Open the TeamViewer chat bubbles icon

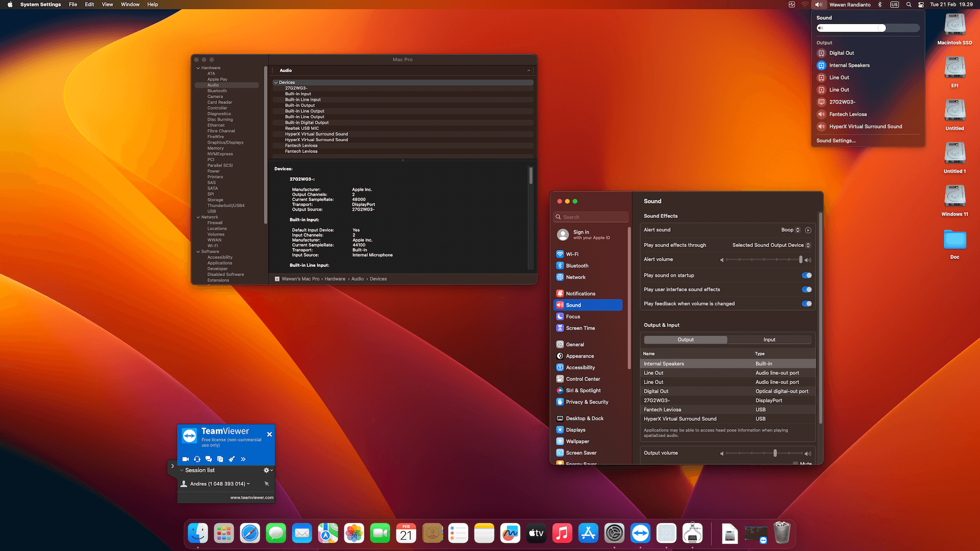(x=208, y=459)
